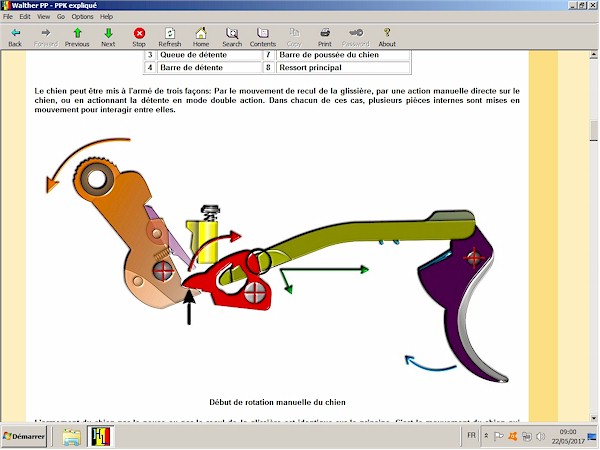Click the 'Barre de détente' table cell
The image size is (600, 450).
(x=209, y=67)
